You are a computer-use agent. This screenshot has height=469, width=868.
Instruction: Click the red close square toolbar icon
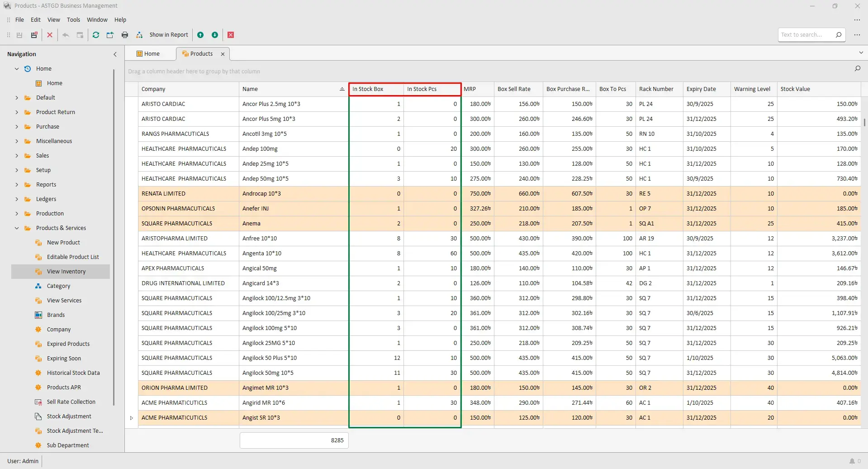[231, 35]
